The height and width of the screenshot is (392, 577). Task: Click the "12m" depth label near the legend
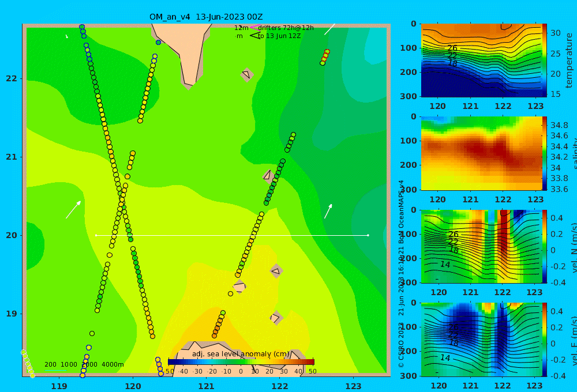[x=241, y=28]
